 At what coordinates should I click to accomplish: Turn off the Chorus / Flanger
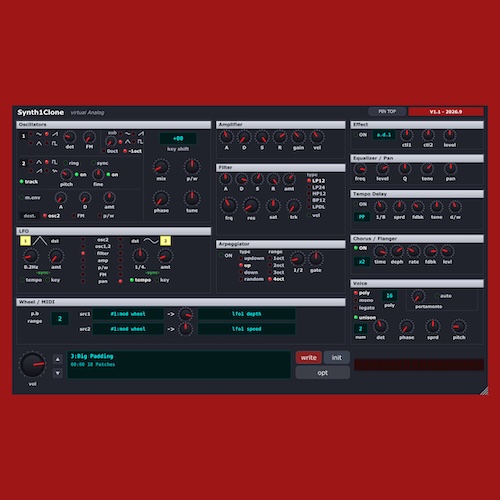point(360,248)
